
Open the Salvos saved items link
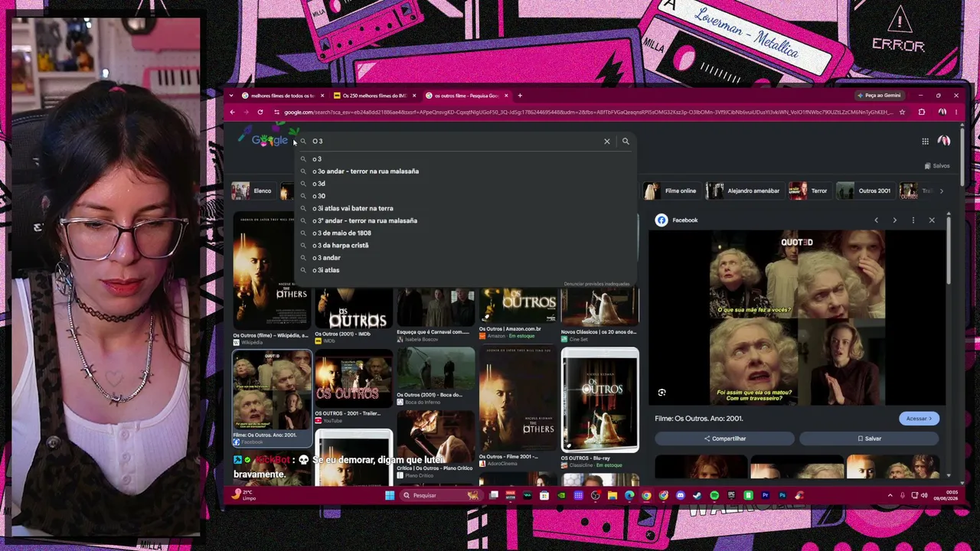[937, 166]
